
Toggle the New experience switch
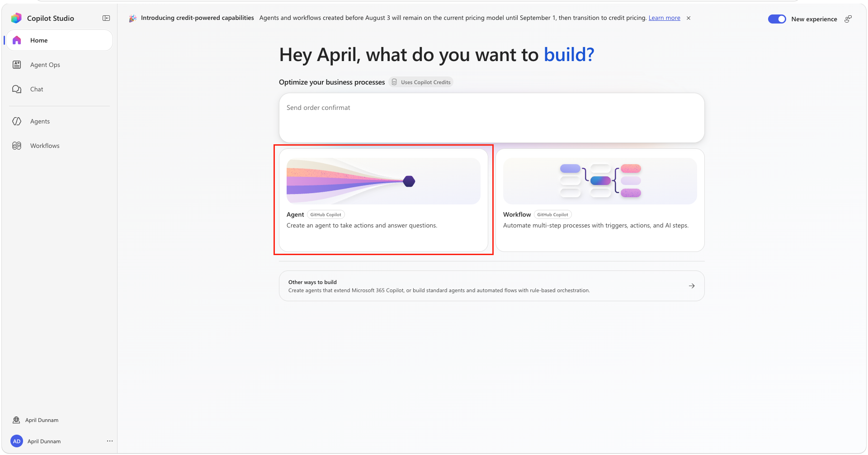point(777,19)
